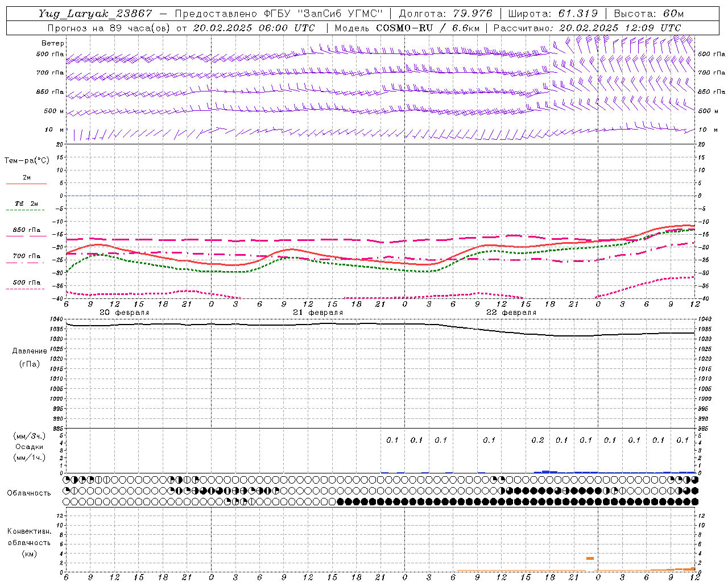The image size is (728, 582).
Task: Click the Td 2м dew point legend label
Action: [x=27, y=203]
